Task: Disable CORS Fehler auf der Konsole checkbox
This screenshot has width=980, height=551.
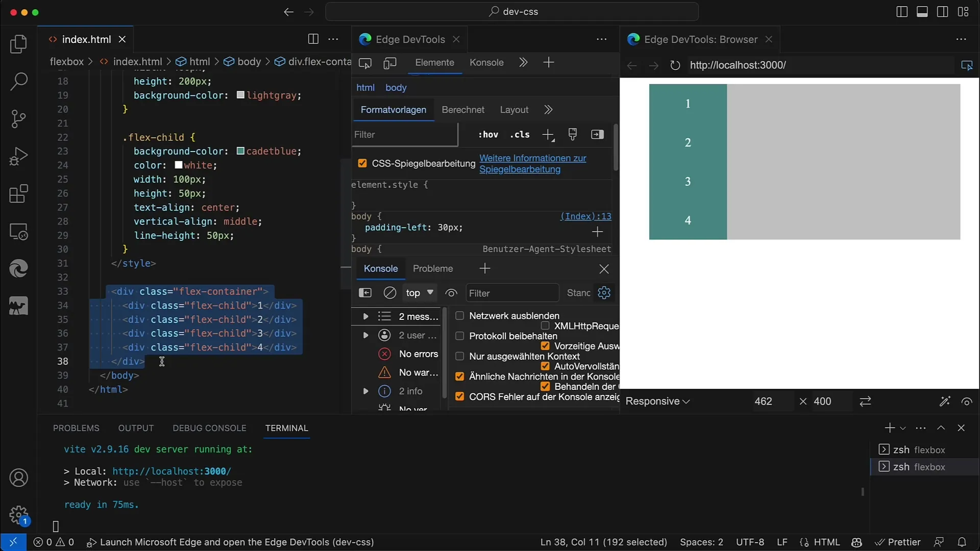Action: coord(459,397)
